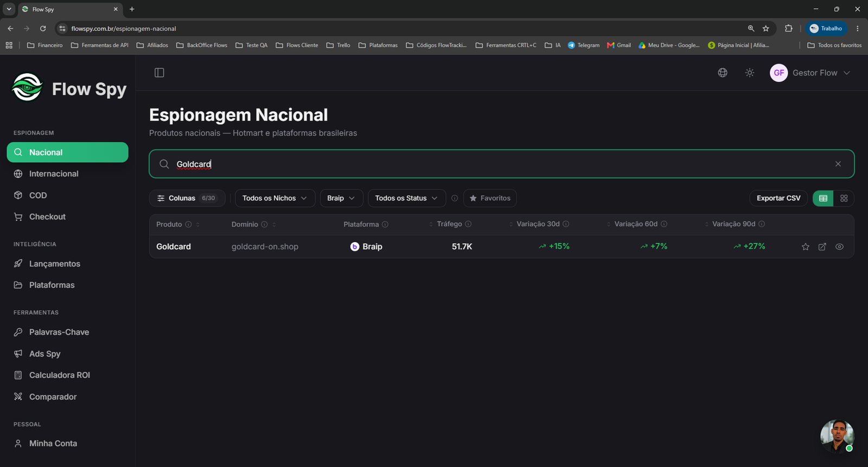The image size is (868, 467).
Task: Click info icon beside status filter
Action: tap(455, 198)
